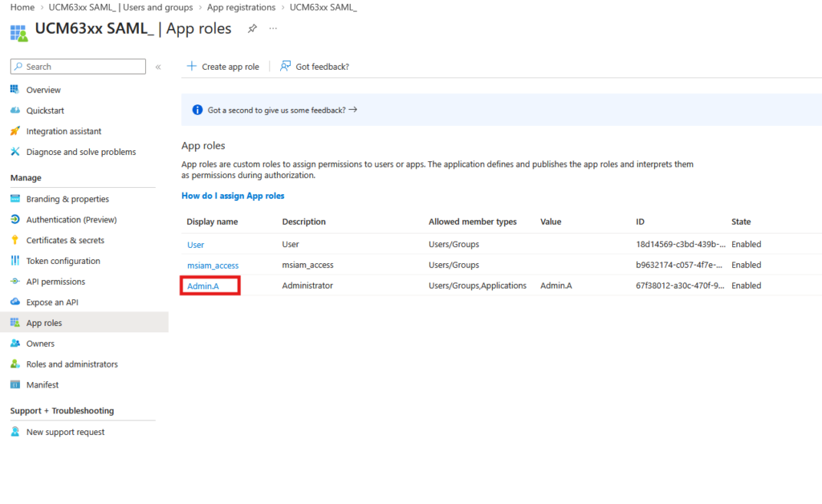This screenshot has width=822, height=504.
Task: Click the Overview icon in sidebar
Action: (x=14, y=90)
